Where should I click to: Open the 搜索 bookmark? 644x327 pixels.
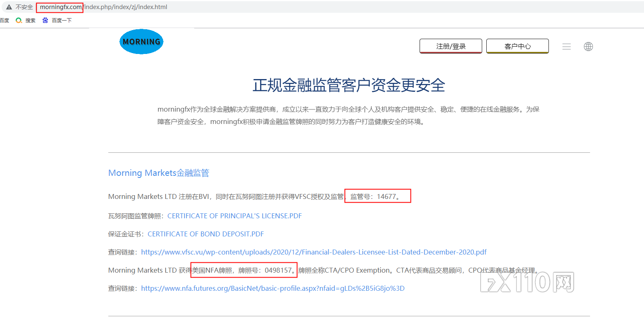tap(30, 20)
